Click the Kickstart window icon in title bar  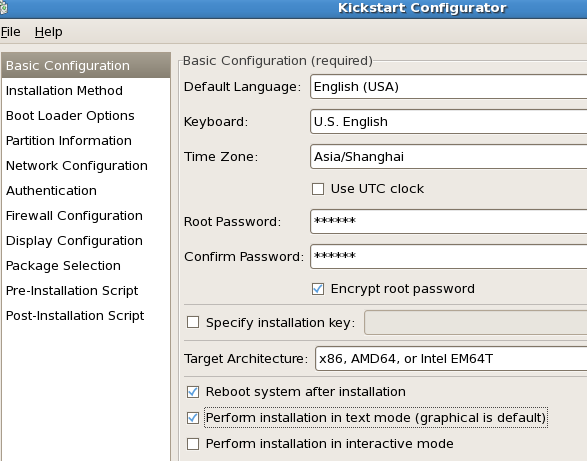point(3,8)
